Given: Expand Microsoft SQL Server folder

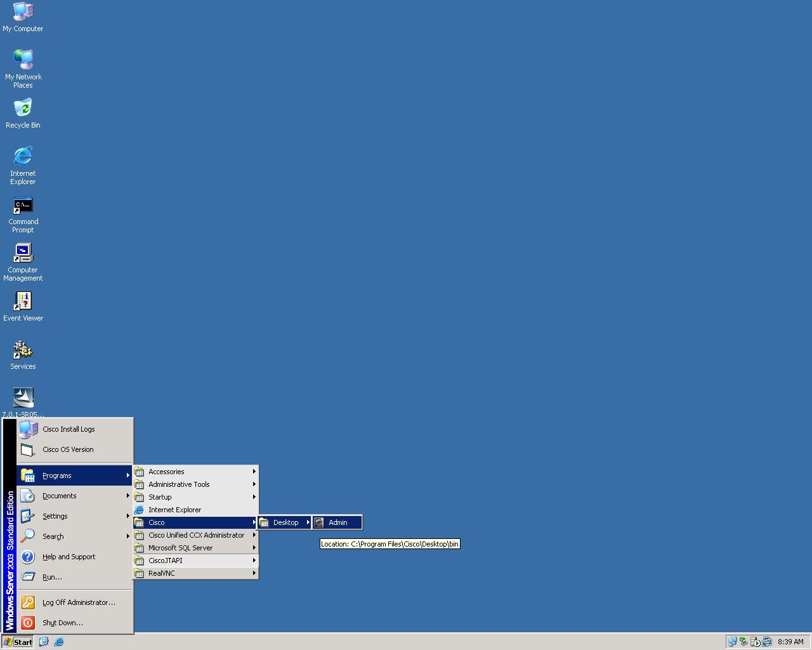Looking at the screenshot, I should pyautogui.click(x=195, y=548).
